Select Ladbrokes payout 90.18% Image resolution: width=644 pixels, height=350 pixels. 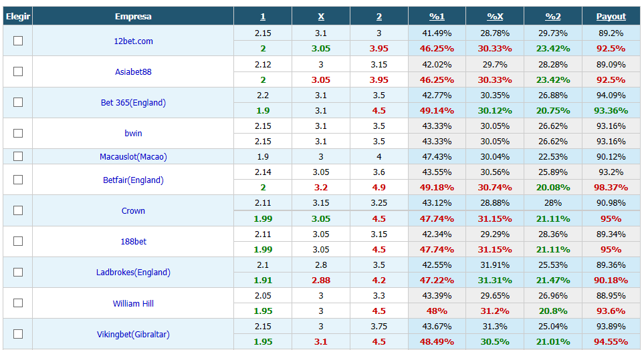tap(611, 281)
